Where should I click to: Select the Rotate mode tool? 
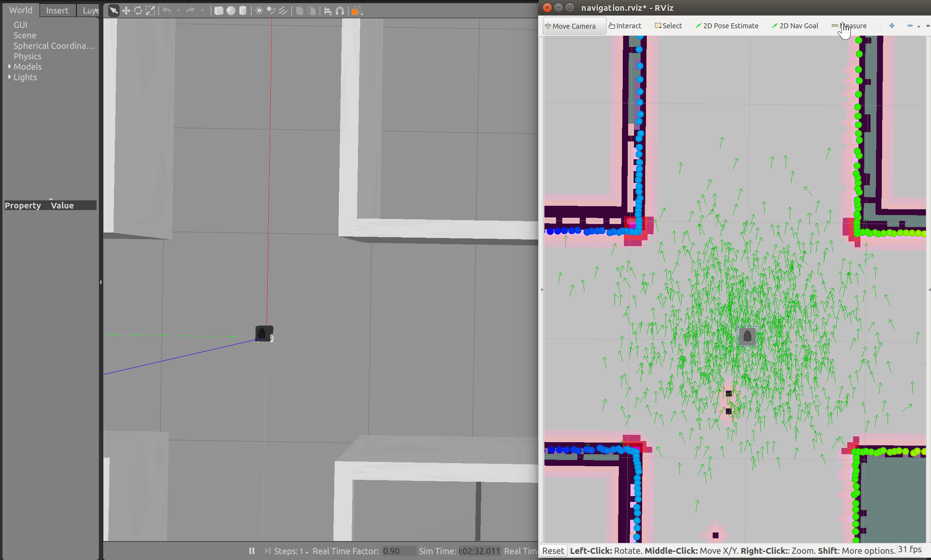click(x=138, y=11)
